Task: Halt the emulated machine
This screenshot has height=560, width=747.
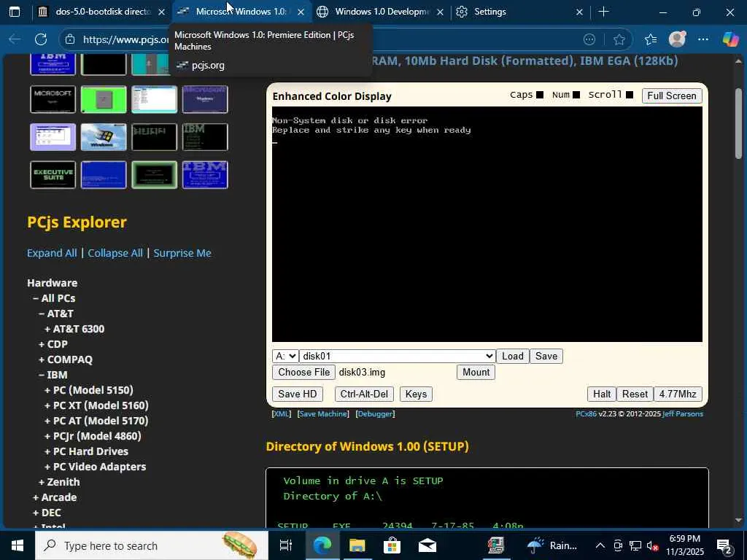Action: pos(602,394)
